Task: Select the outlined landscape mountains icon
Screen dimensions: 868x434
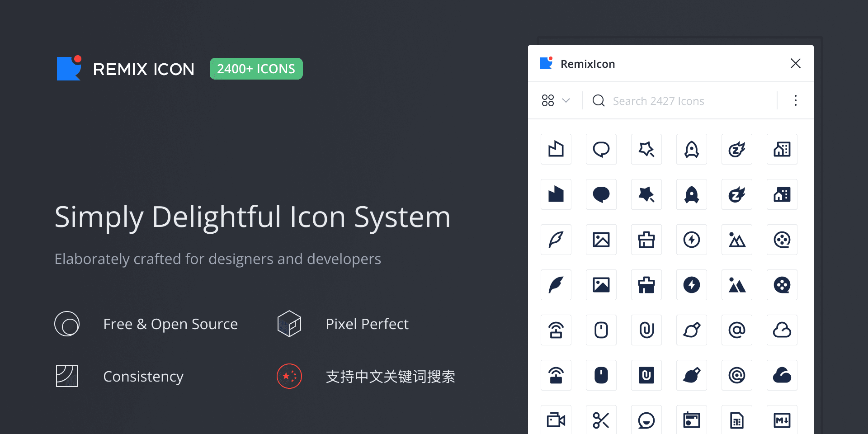Action: pos(737,240)
